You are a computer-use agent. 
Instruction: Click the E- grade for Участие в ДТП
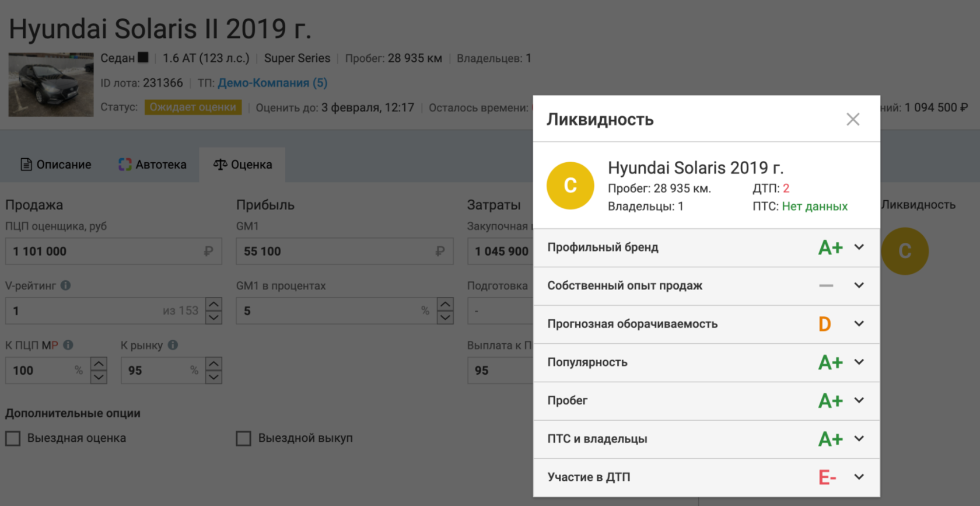click(x=827, y=477)
